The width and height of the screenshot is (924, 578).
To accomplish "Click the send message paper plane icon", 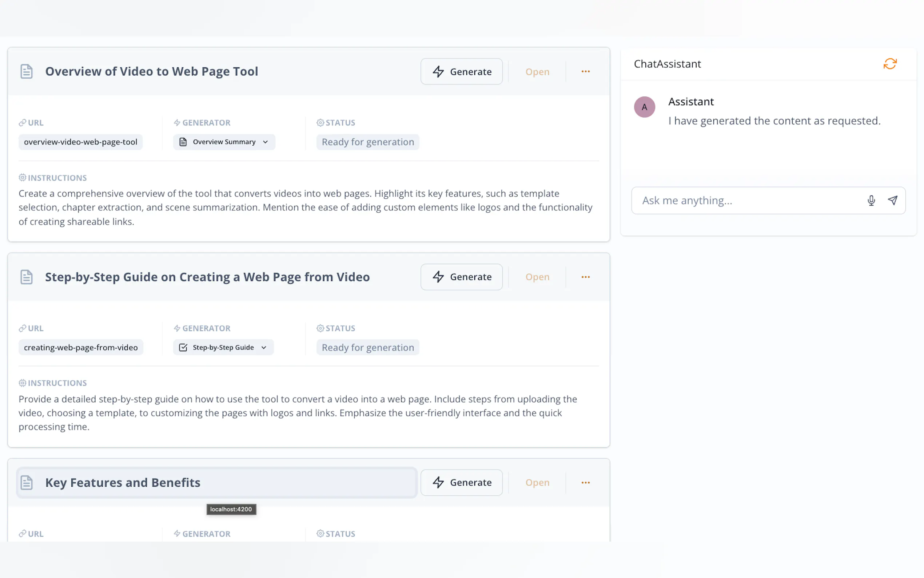I will pyautogui.click(x=892, y=200).
